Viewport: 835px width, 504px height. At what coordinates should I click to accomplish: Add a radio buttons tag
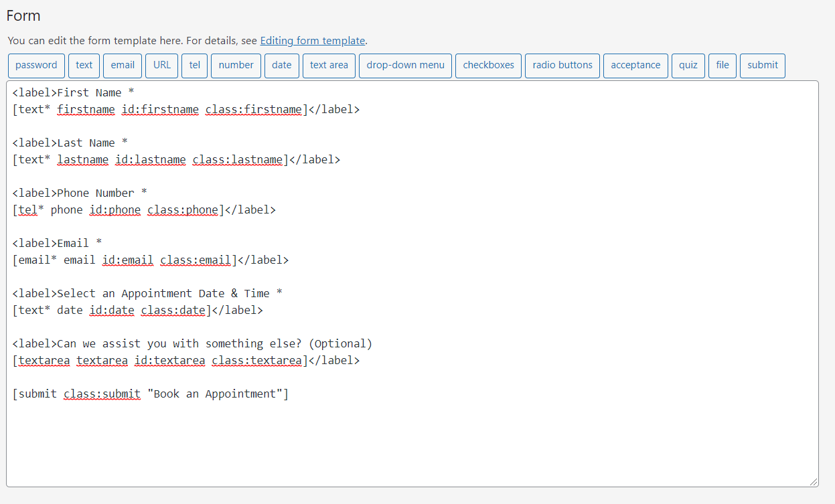[562, 66]
